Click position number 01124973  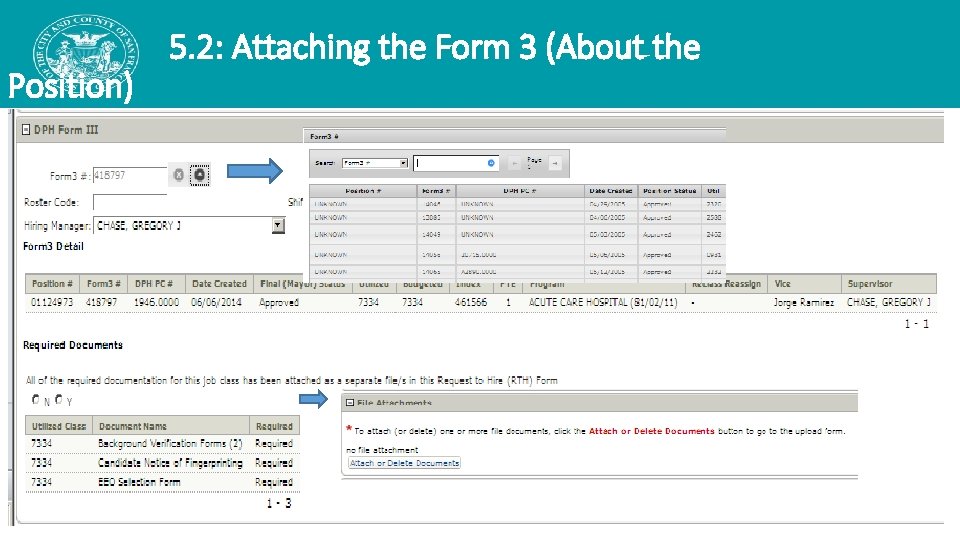pyautogui.click(x=52, y=302)
